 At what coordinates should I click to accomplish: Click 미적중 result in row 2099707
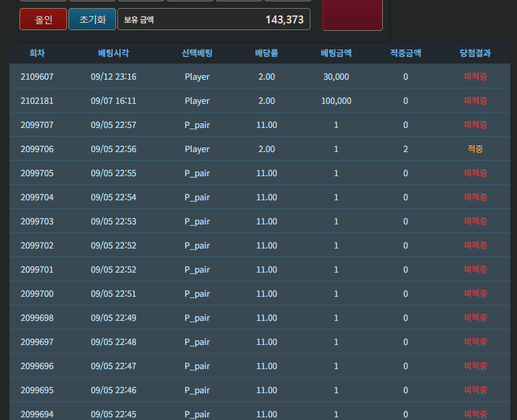475,125
